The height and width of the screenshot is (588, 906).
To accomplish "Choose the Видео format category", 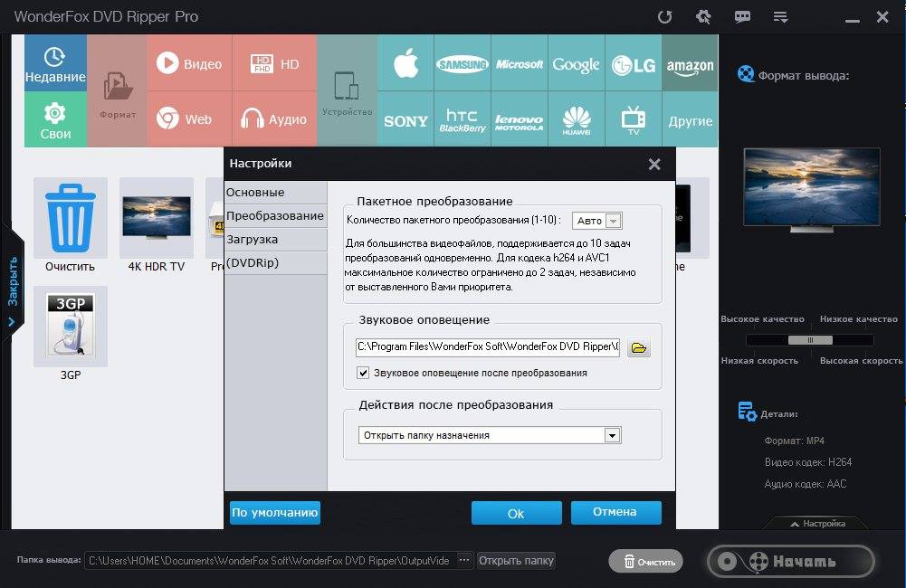I will [x=189, y=63].
